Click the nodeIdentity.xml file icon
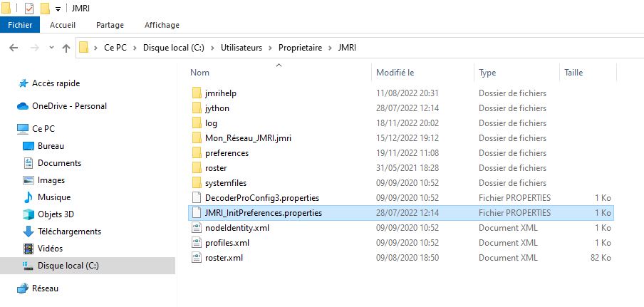 pos(197,228)
